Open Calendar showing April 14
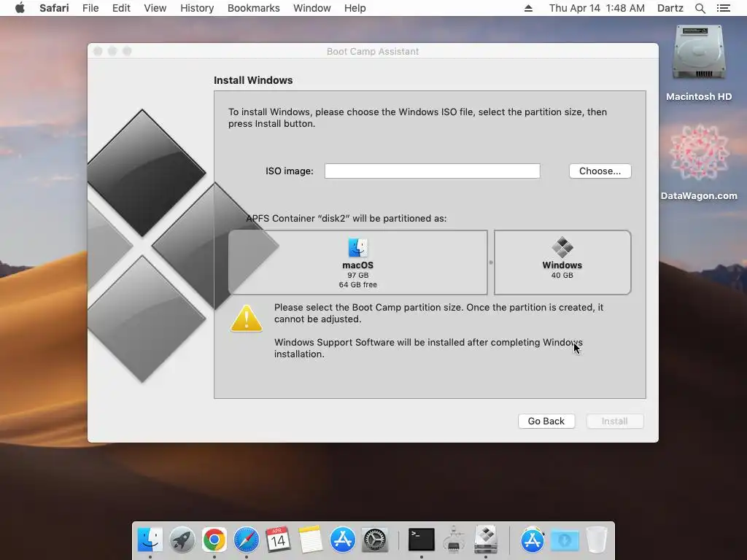 click(x=278, y=540)
